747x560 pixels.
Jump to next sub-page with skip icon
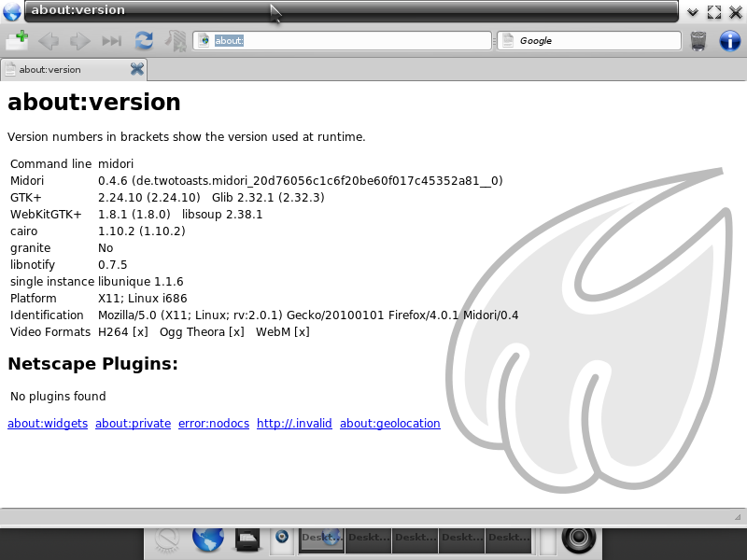pyautogui.click(x=111, y=41)
